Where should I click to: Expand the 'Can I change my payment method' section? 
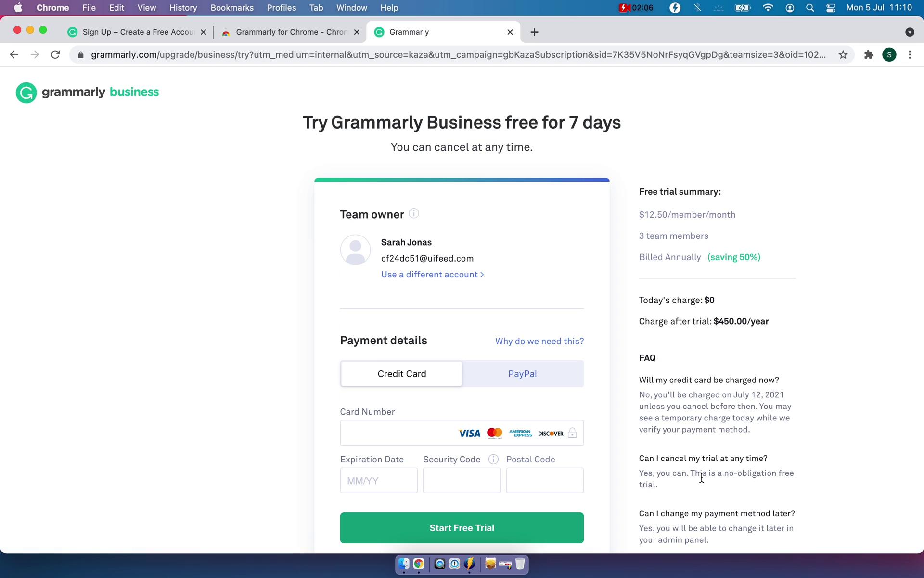pos(717,513)
